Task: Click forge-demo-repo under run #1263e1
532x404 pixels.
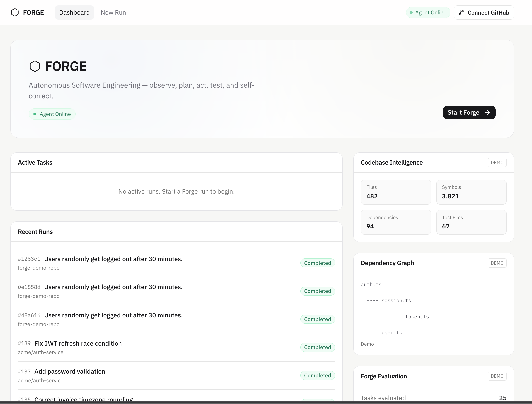Action: [x=39, y=268]
